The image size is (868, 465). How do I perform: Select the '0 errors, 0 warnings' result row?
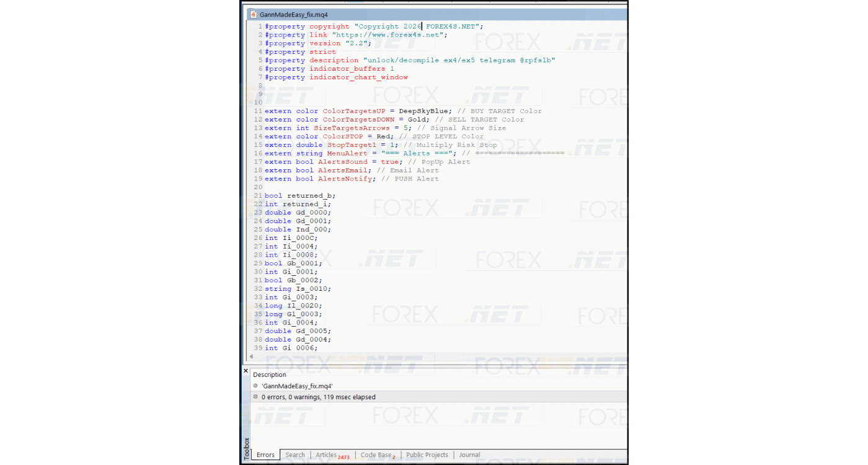(318, 397)
